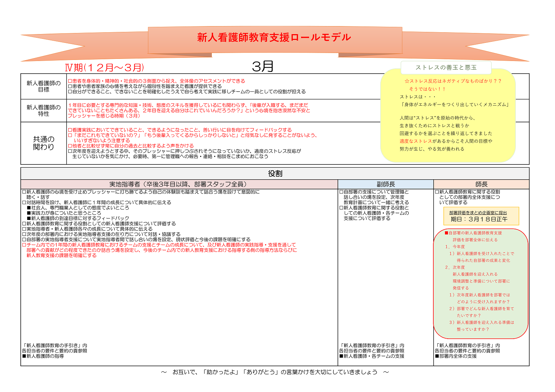Image resolution: width=555 pixels, height=392 pixels.
Task: Select the 期日：3月18日正午 deadline text
Action: pyautogui.click(x=479, y=219)
